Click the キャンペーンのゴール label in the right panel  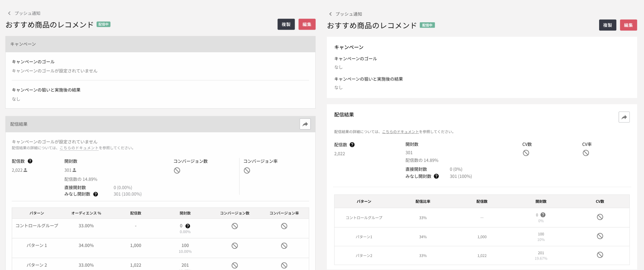click(x=355, y=59)
